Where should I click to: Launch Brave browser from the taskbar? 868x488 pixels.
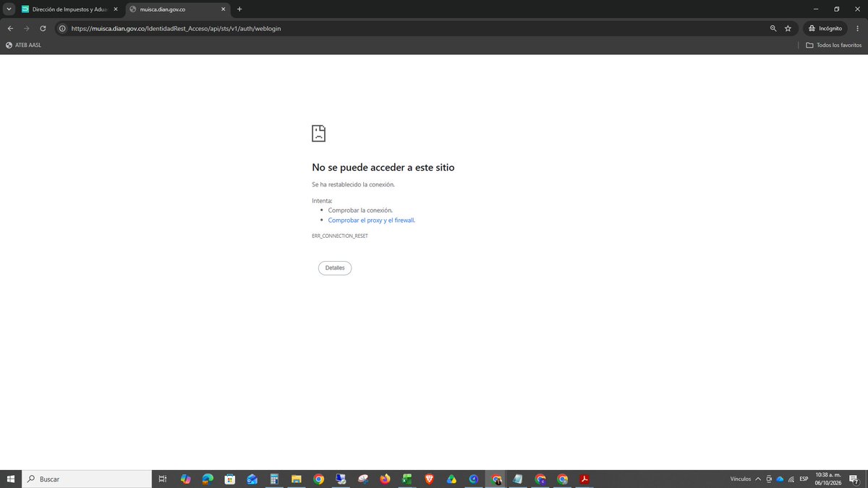pyautogui.click(x=429, y=479)
